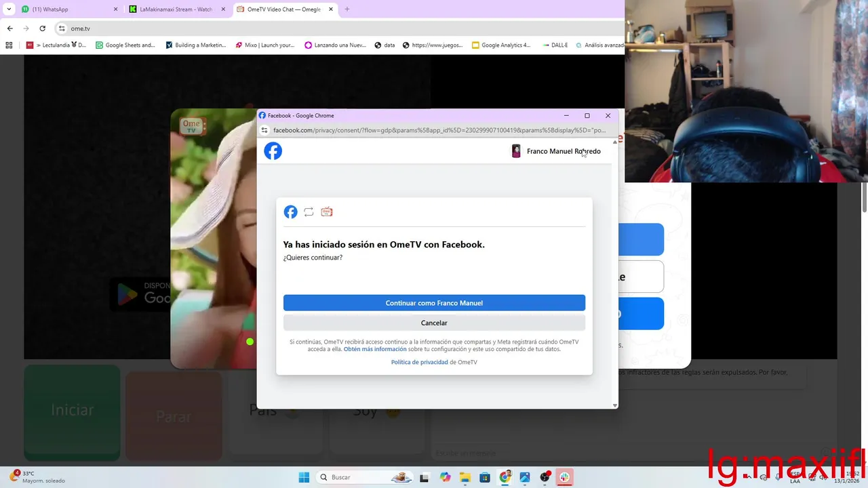Click the Cancelar button
This screenshot has width=868, height=488.
point(434,323)
